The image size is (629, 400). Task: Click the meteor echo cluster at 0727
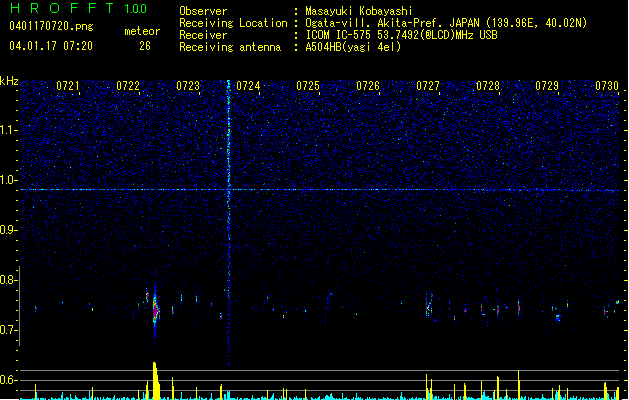pos(429,307)
